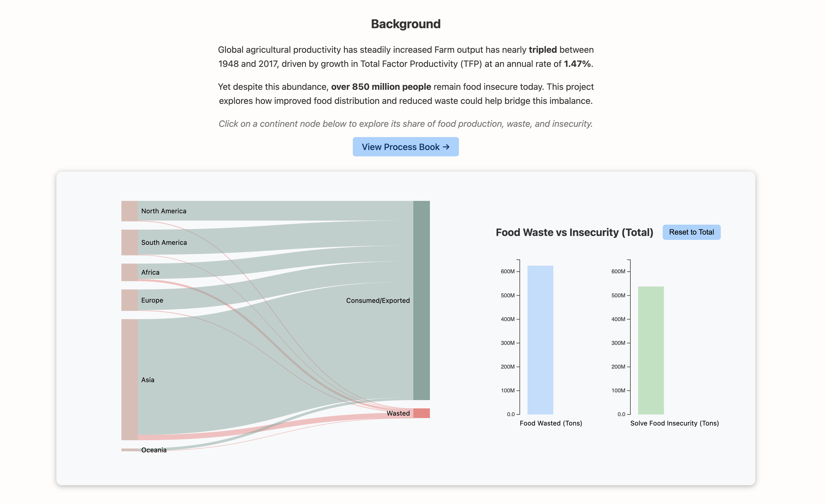The image size is (825, 504).
Task: Click the Food Waste vs Insecurity title
Action: (574, 232)
